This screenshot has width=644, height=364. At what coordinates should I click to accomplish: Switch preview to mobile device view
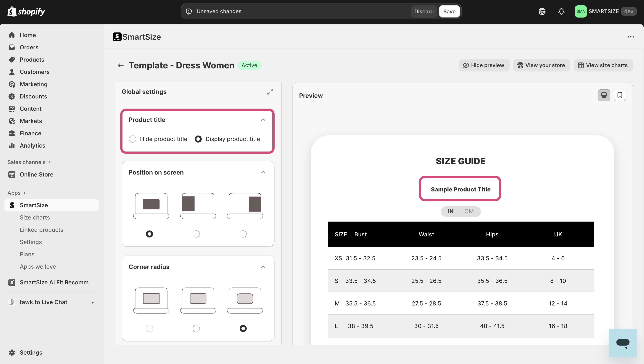pyautogui.click(x=619, y=95)
